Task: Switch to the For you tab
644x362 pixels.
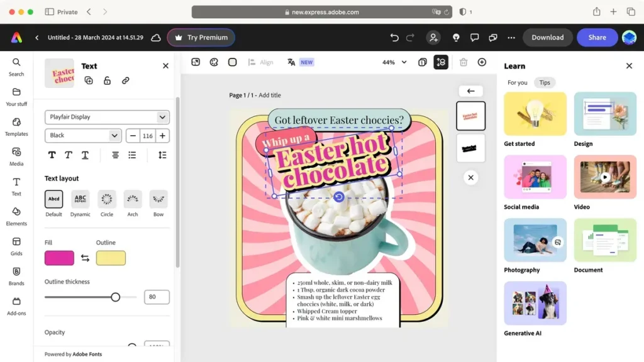Action: point(518,82)
